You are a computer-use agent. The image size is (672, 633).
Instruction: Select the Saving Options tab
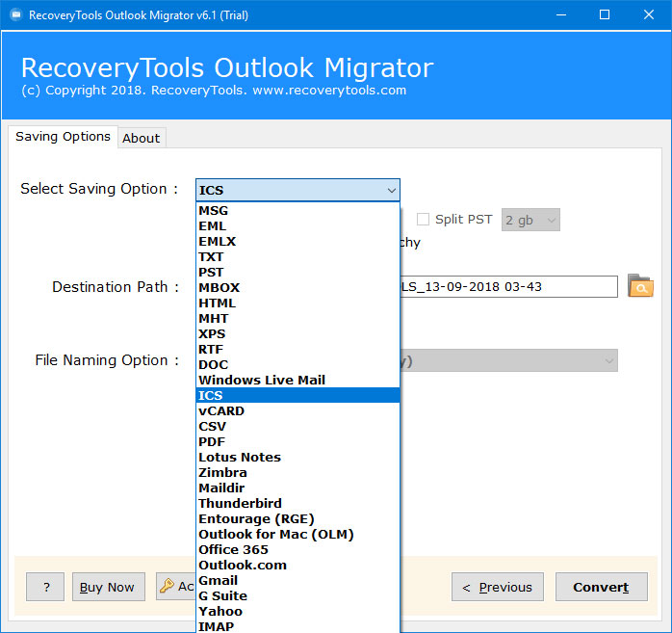[63, 137]
